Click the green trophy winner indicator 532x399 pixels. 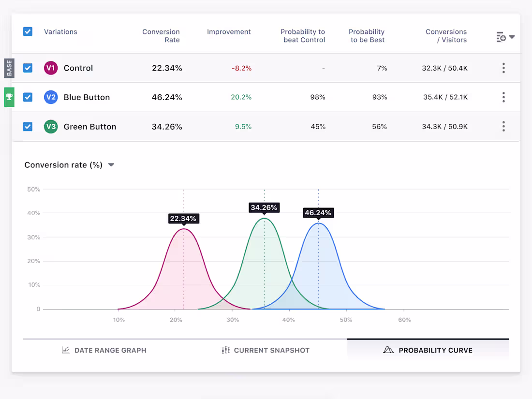[x=9, y=97]
